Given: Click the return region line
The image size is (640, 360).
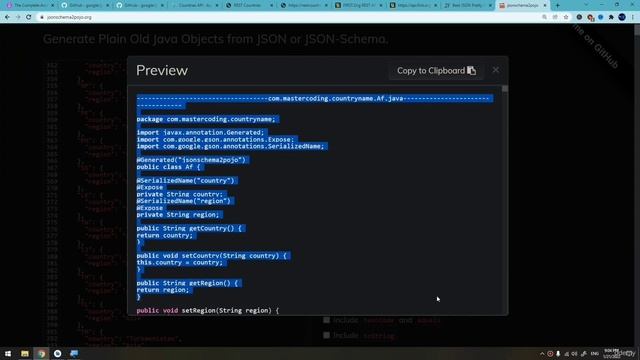Looking at the screenshot, I should 162,290.
